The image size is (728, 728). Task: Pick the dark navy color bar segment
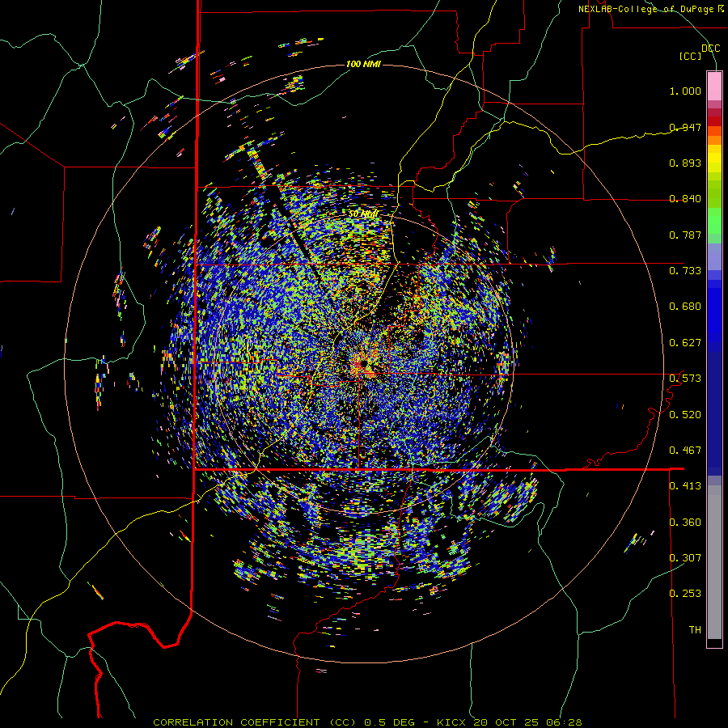[x=714, y=413]
